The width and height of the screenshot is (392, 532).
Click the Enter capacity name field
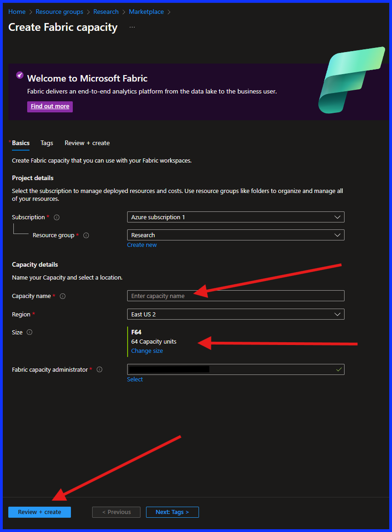[235, 295]
